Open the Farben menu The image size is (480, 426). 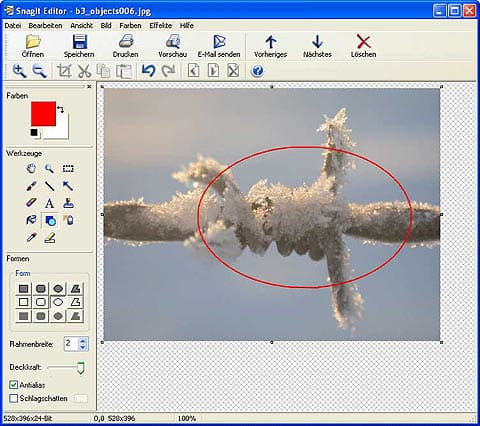click(130, 26)
